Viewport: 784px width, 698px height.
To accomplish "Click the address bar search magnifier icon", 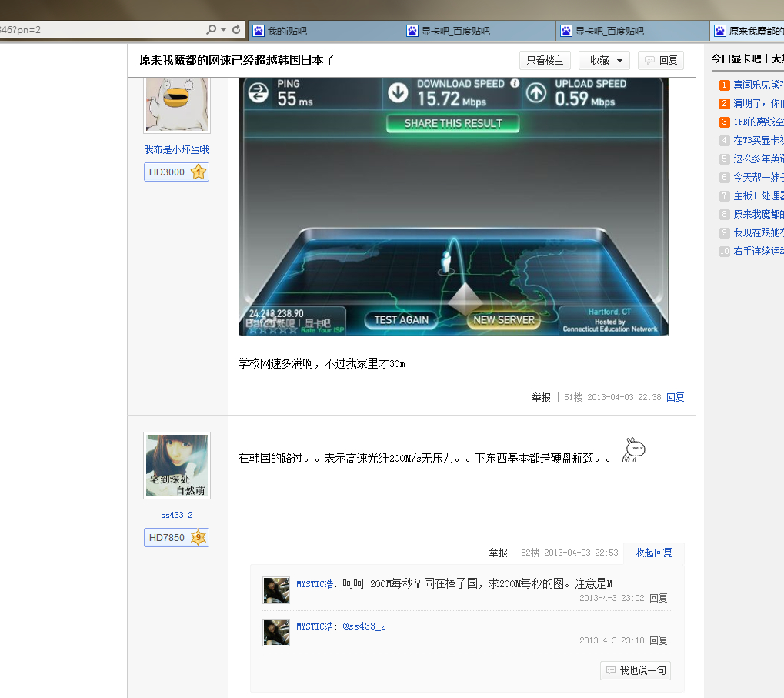I will [x=211, y=30].
